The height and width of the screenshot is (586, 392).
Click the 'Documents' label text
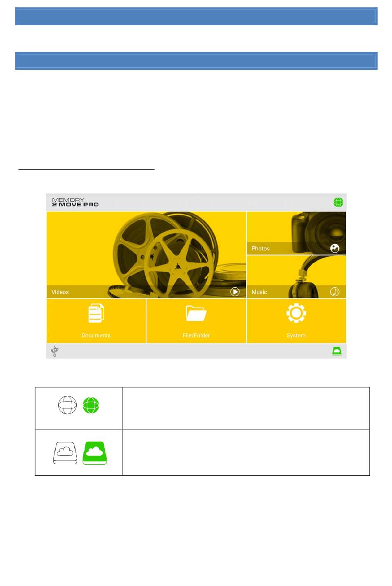(x=96, y=336)
